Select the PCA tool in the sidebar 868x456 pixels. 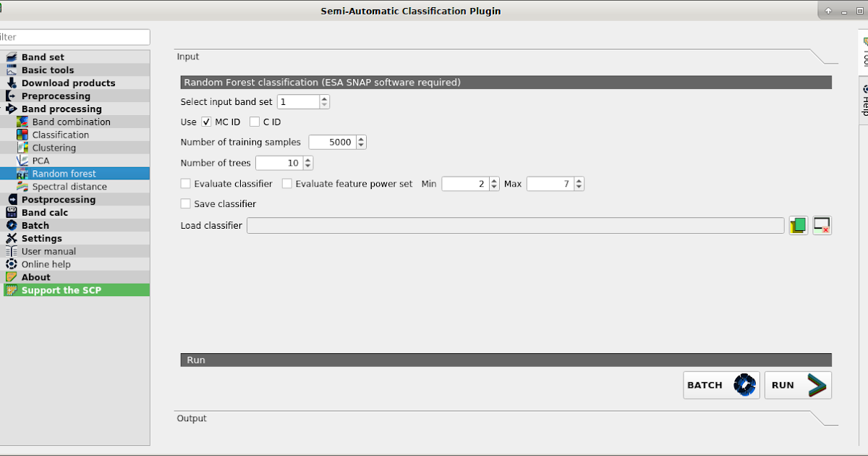click(x=53, y=160)
